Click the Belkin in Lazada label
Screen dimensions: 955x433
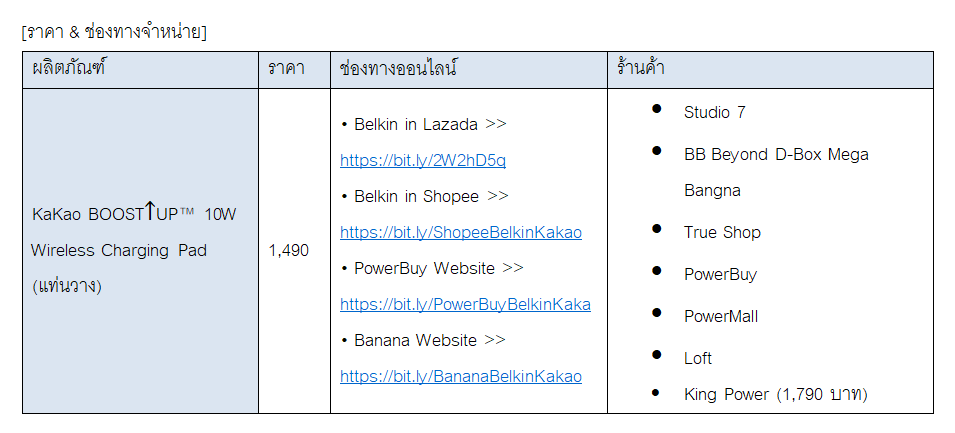pos(415,125)
